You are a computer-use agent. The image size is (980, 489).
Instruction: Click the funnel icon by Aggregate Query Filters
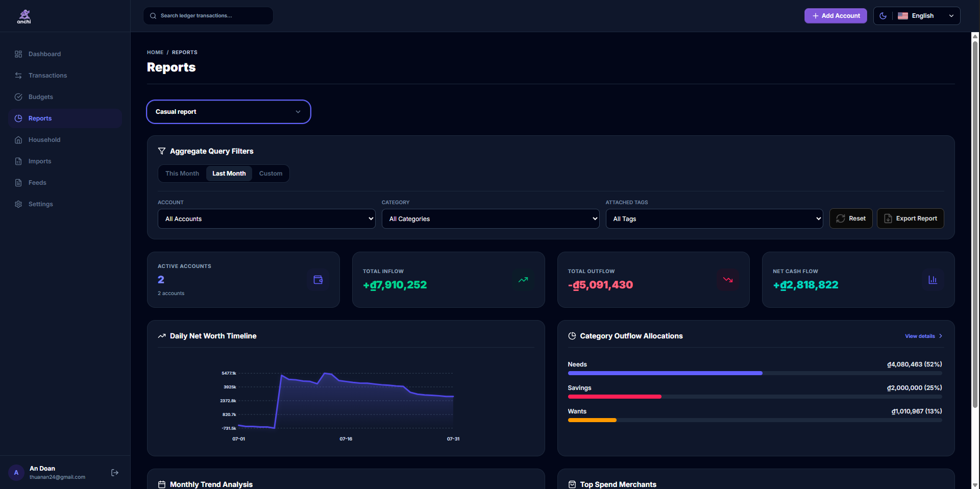click(162, 151)
